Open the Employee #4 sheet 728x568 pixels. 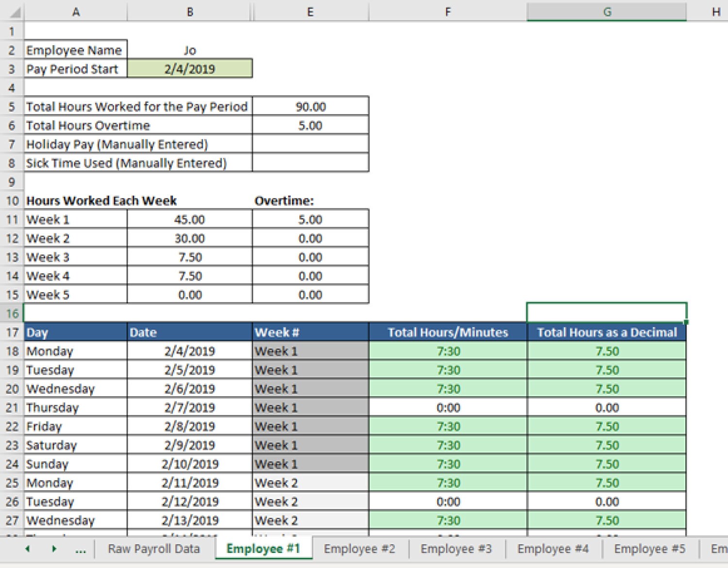coord(553,549)
